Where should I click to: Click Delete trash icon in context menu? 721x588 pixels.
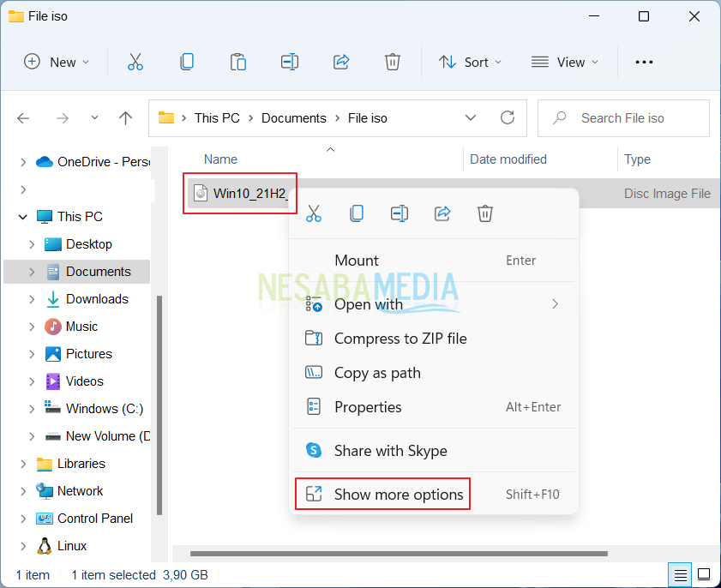pos(485,213)
